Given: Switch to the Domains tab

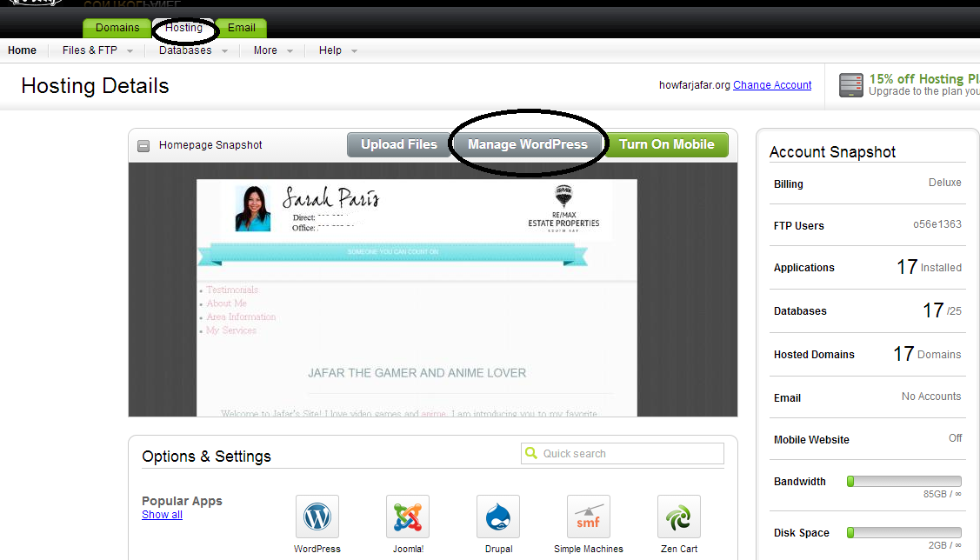Looking at the screenshot, I should 117,28.
